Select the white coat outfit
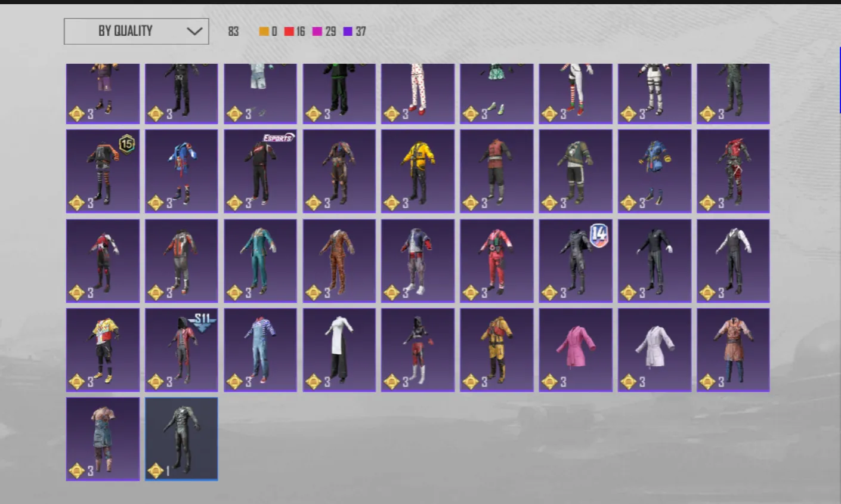Viewport: 841px width, 504px height. 654,350
